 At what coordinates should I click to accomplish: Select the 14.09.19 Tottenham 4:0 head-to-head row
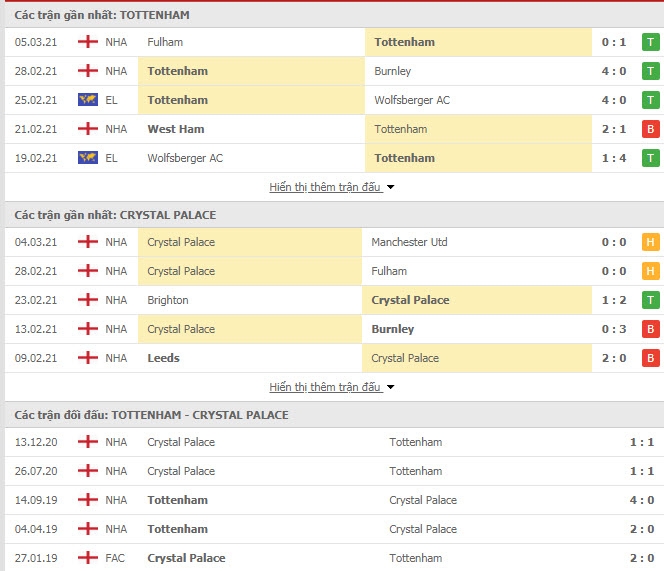[x=332, y=500]
